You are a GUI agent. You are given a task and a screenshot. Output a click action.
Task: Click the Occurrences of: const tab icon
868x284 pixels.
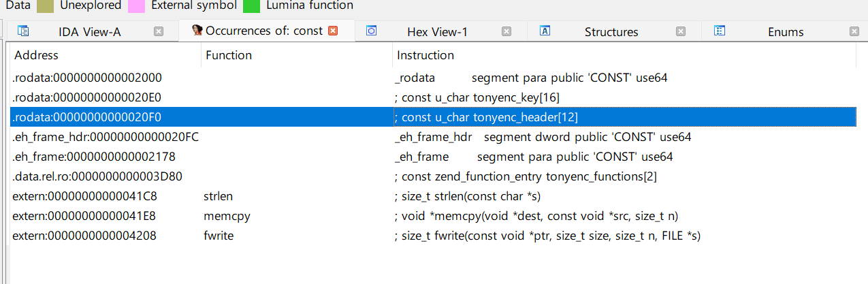tap(197, 31)
